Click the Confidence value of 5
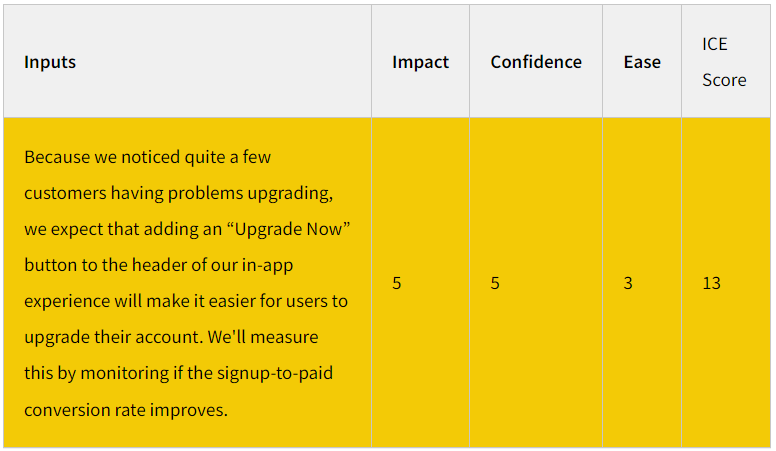This screenshot has width=776, height=451. (x=495, y=283)
